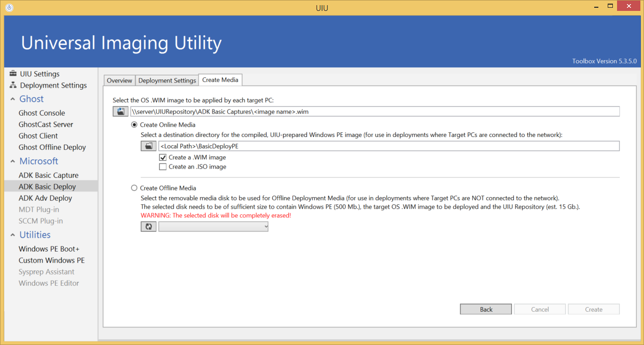Click the Cancel button
The height and width of the screenshot is (345, 644).
pos(540,309)
